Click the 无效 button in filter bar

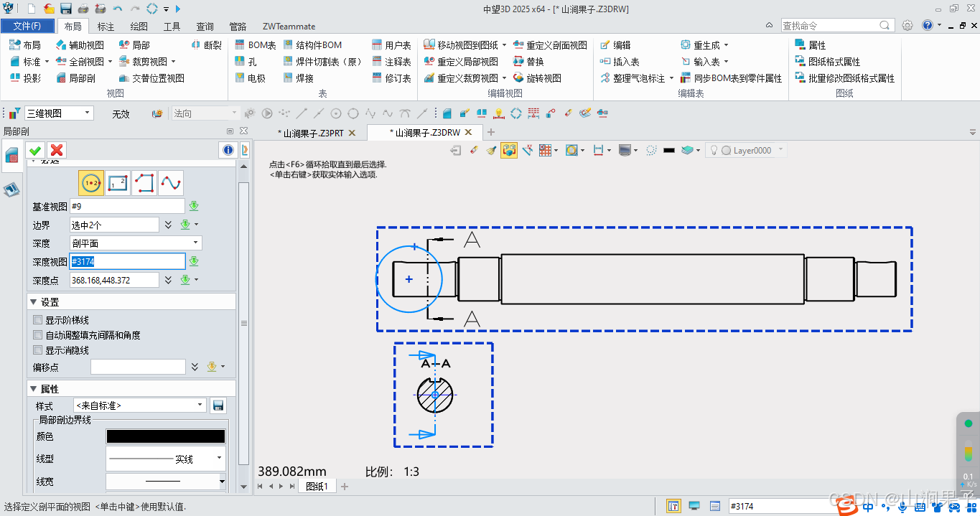point(121,113)
